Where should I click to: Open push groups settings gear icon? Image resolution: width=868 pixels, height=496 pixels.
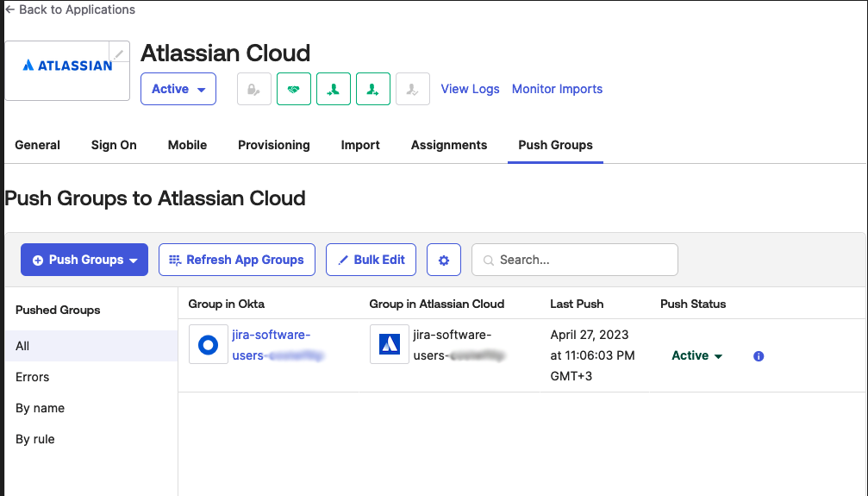pyautogui.click(x=444, y=260)
